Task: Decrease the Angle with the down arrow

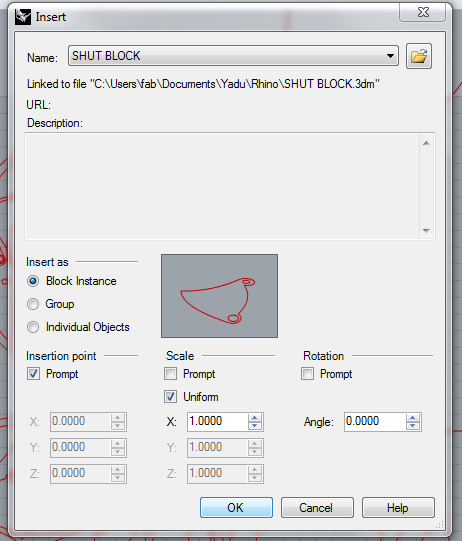Action: tap(413, 426)
